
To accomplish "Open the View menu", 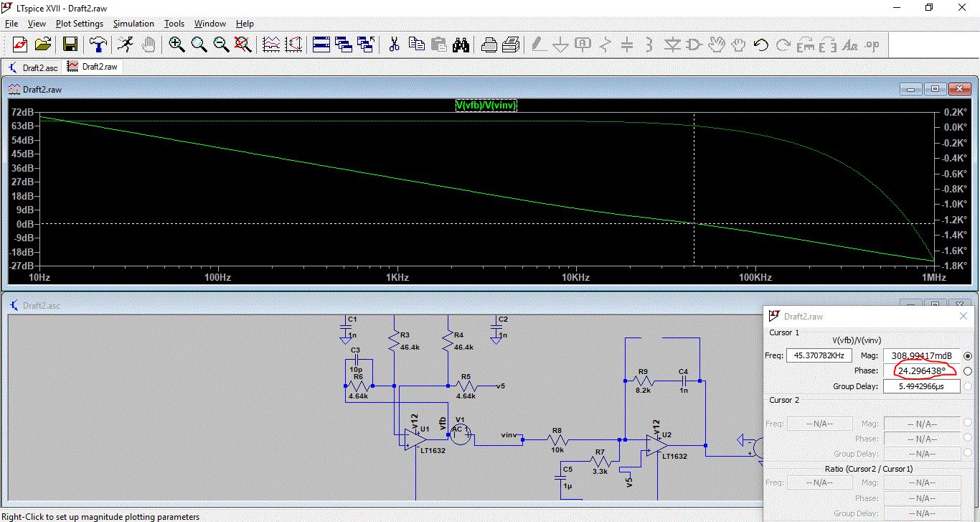I will (37, 24).
